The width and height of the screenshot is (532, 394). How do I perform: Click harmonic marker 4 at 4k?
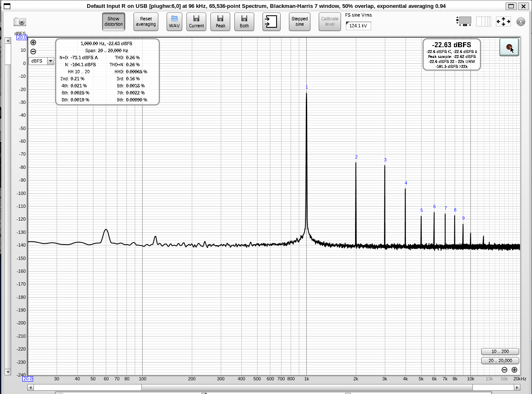click(406, 183)
